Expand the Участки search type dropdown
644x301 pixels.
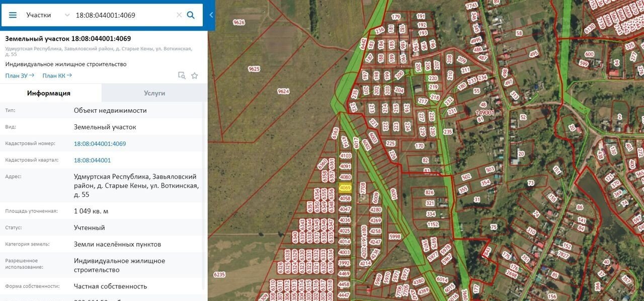tap(67, 15)
